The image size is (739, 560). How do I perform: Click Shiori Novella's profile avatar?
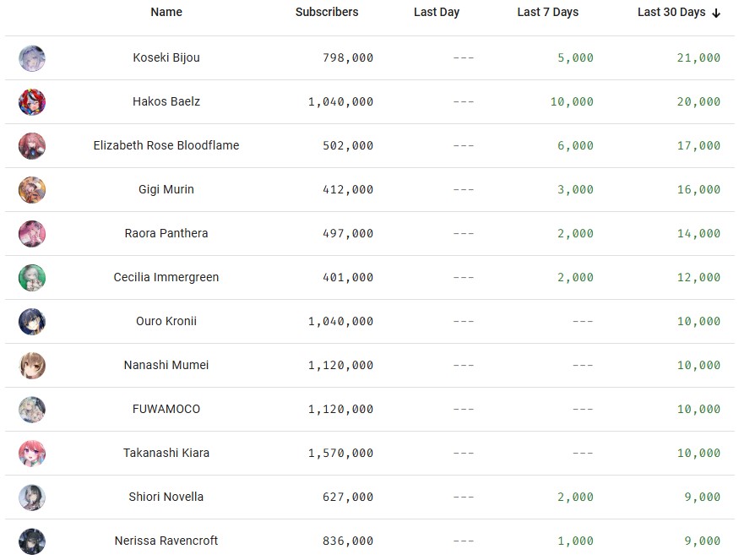pos(32,497)
